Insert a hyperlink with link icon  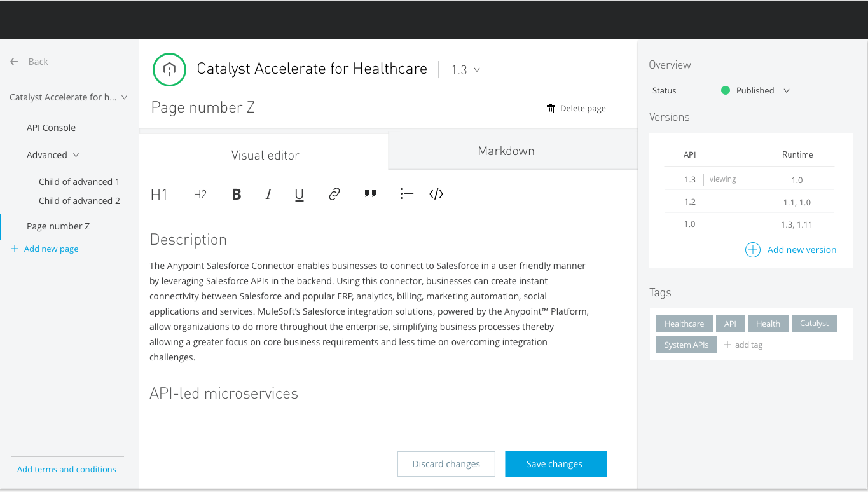point(334,194)
